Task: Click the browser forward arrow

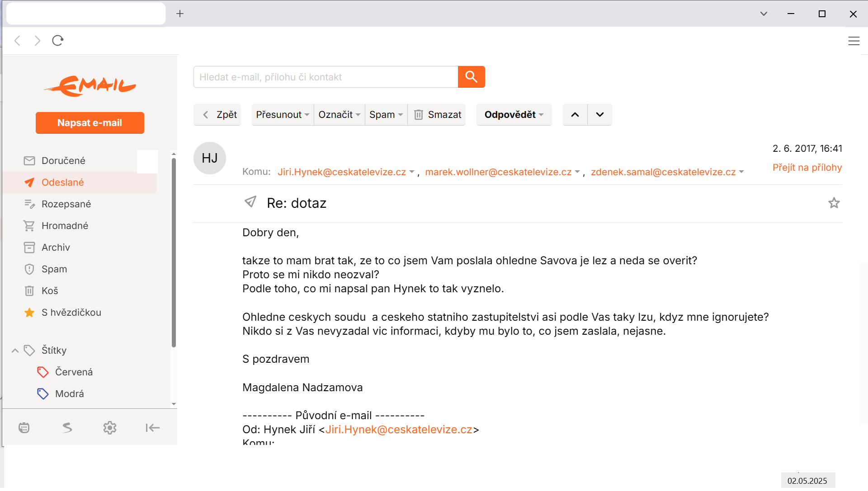Action: point(38,41)
